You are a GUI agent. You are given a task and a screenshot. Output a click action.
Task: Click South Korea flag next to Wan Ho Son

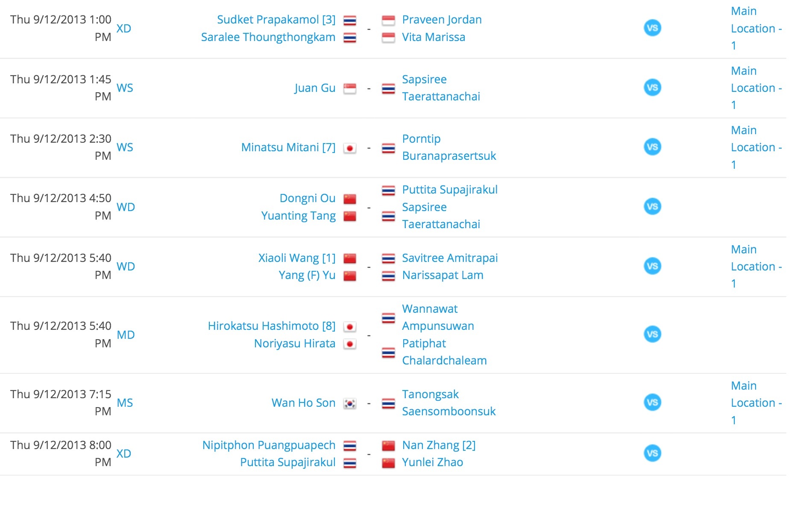(x=350, y=403)
